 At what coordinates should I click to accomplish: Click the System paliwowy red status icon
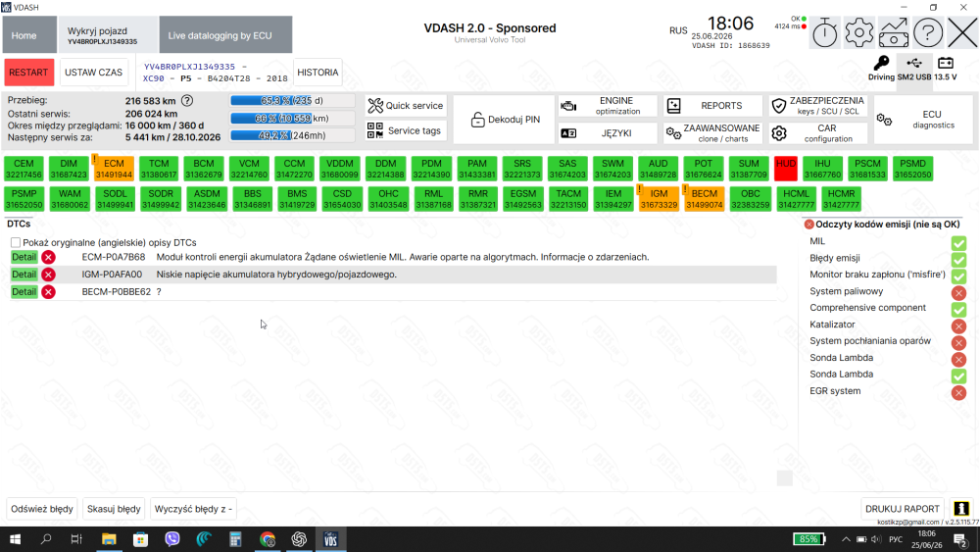click(958, 292)
